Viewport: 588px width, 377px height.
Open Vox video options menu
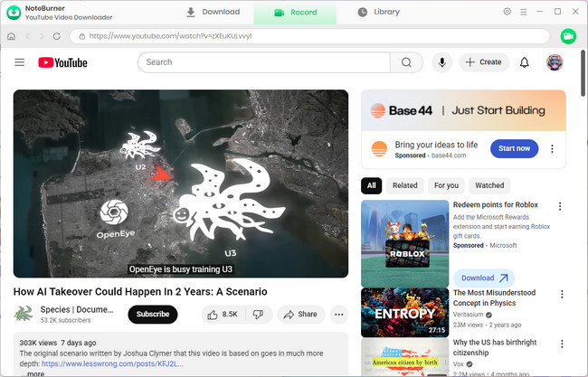coord(562,344)
